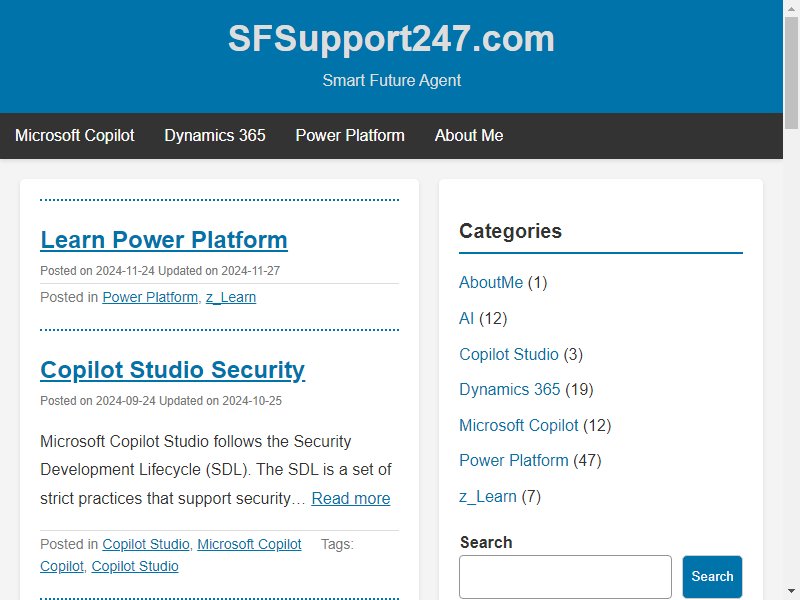Open z_Learn category in sidebar

pyautogui.click(x=488, y=496)
